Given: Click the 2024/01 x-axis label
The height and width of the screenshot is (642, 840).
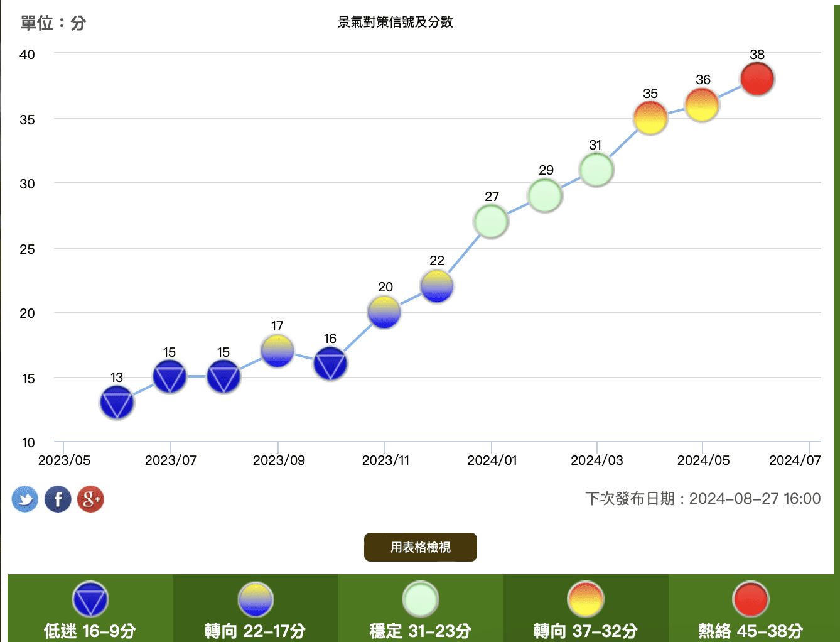Looking at the screenshot, I should 492,460.
